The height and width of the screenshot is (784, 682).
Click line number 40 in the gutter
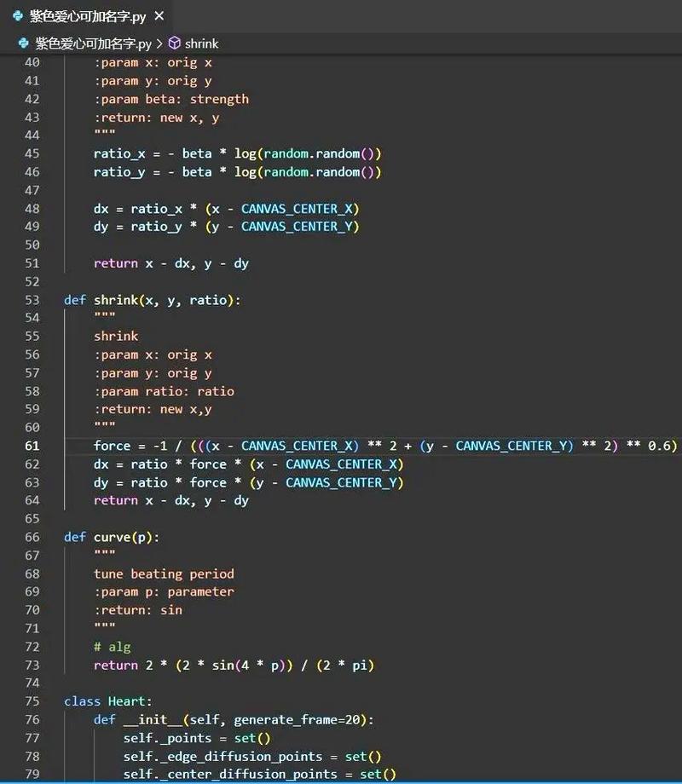click(33, 62)
